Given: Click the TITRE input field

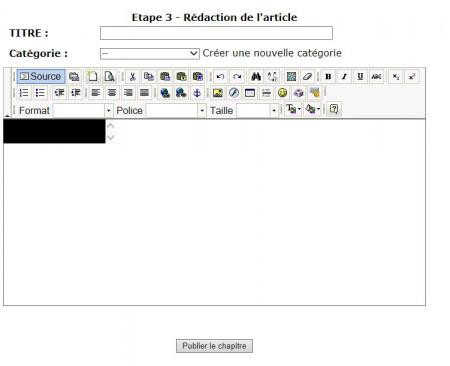Looking at the screenshot, I should coord(216,33).
